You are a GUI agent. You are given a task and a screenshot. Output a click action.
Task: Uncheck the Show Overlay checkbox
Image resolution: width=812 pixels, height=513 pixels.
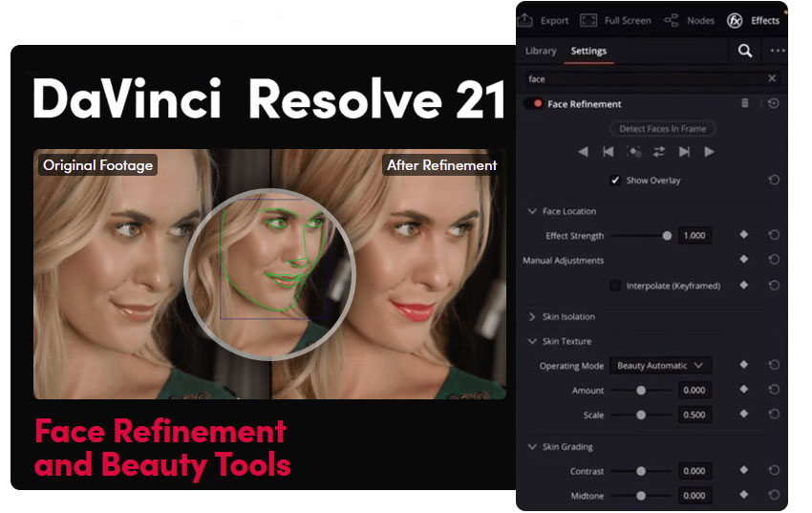pos(615,181)
